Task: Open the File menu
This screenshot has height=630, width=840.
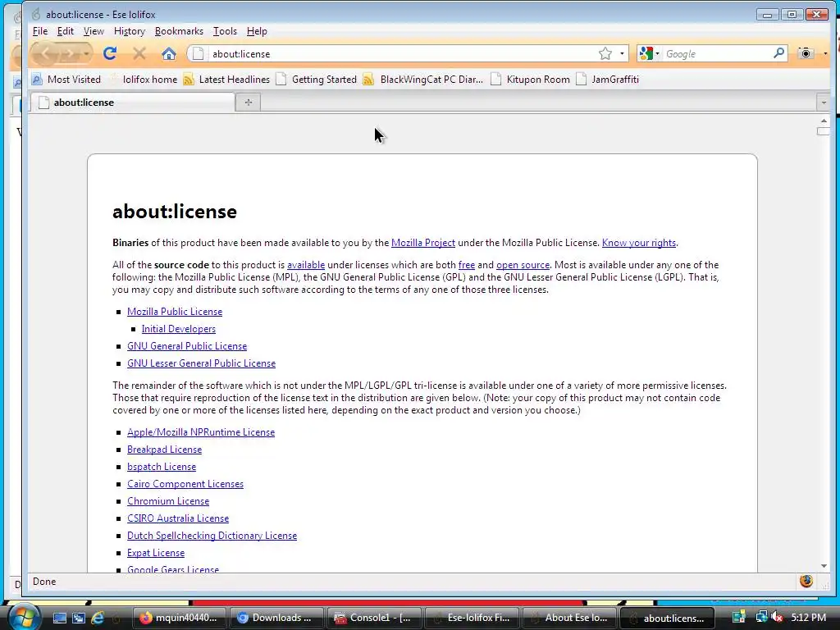Action: (40, 31)
